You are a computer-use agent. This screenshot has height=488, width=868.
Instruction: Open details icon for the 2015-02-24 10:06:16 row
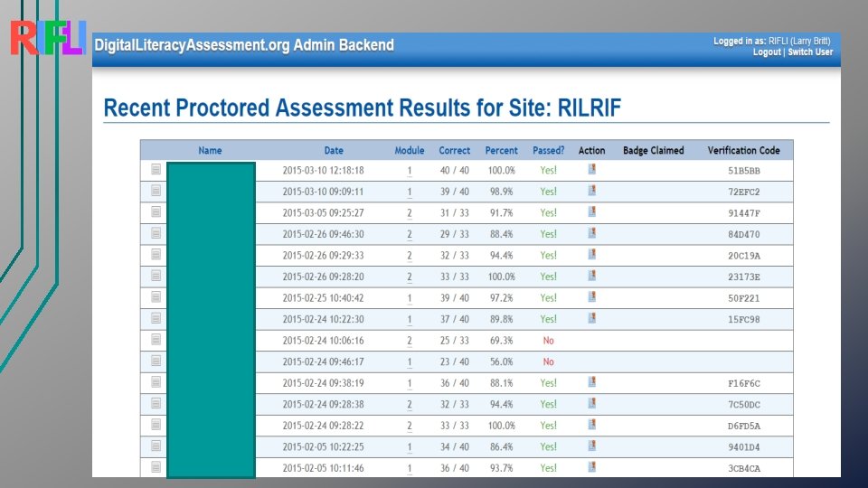[156, 340]
